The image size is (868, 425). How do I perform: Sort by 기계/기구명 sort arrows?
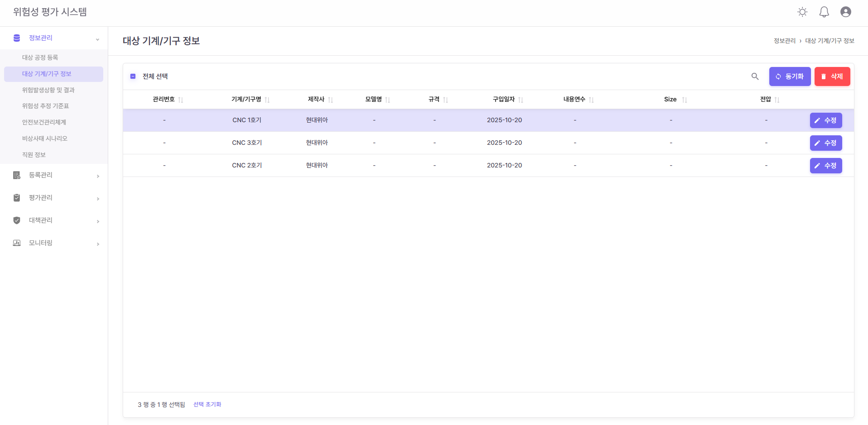[267, 100]
